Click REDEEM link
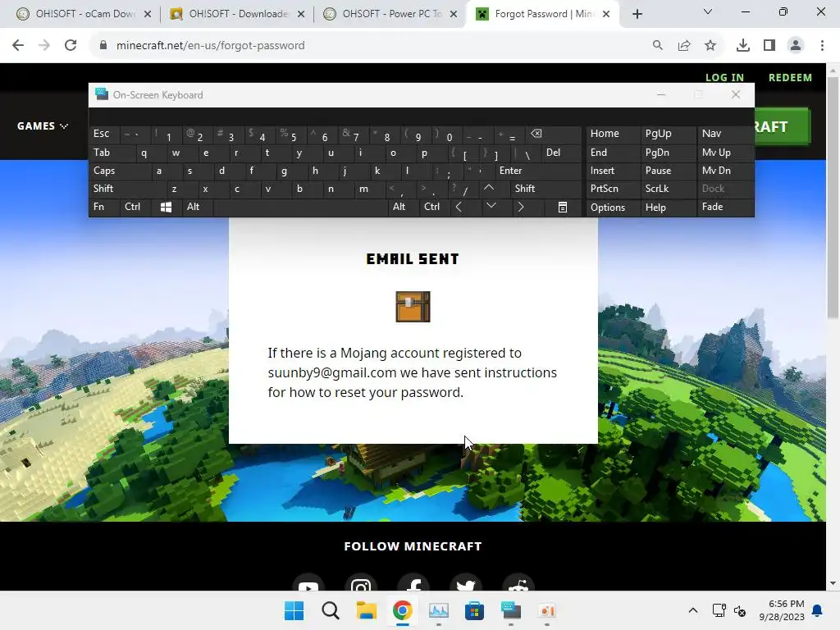This screenshot has width=840, height=630. tap(790, 78)
